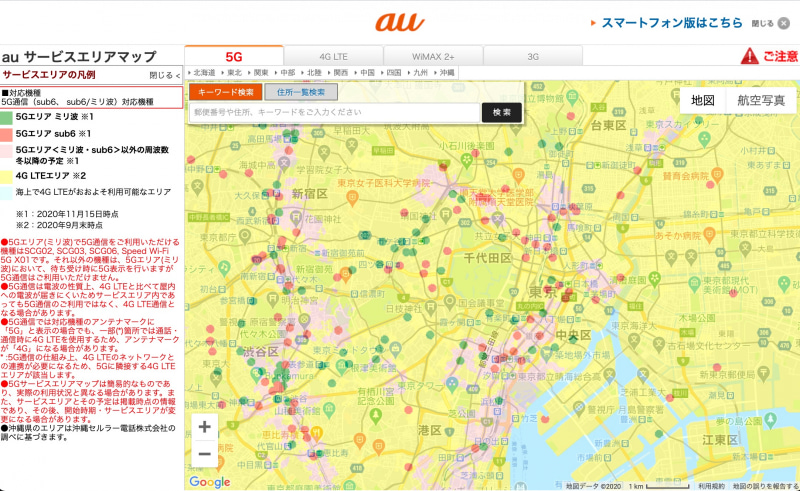The image size is (800, 491).
Task: Switch to the 4G LTE tab
Action: (x=333, y=56)
